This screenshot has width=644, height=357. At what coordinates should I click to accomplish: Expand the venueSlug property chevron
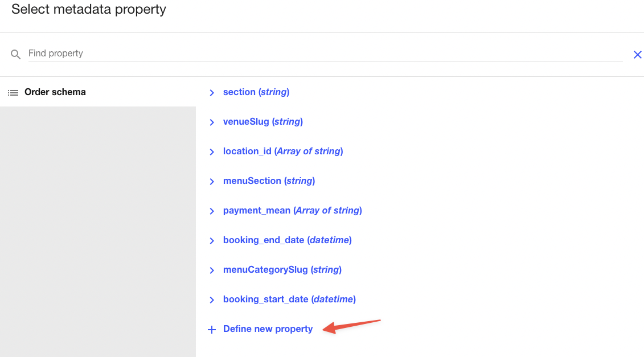pyautogui.click(x=212, y=122)
